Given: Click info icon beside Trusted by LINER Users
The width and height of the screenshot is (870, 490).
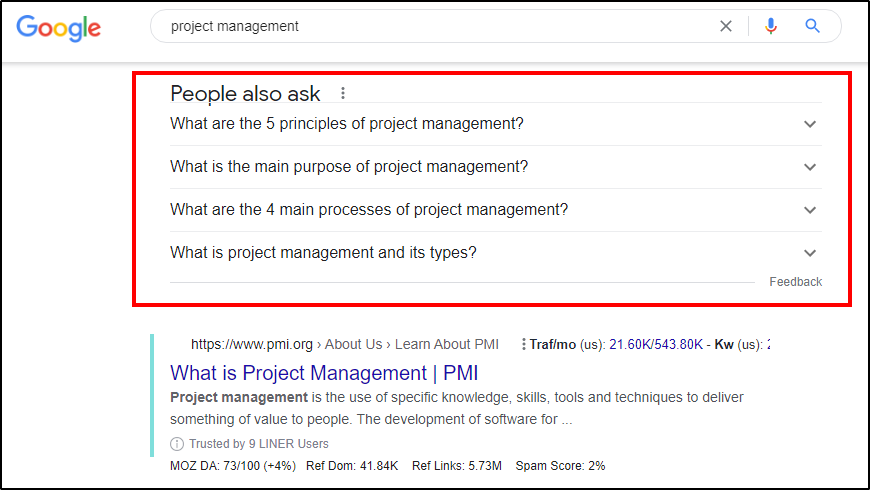Looking at the screenshot, I should (x=177, y=443).
